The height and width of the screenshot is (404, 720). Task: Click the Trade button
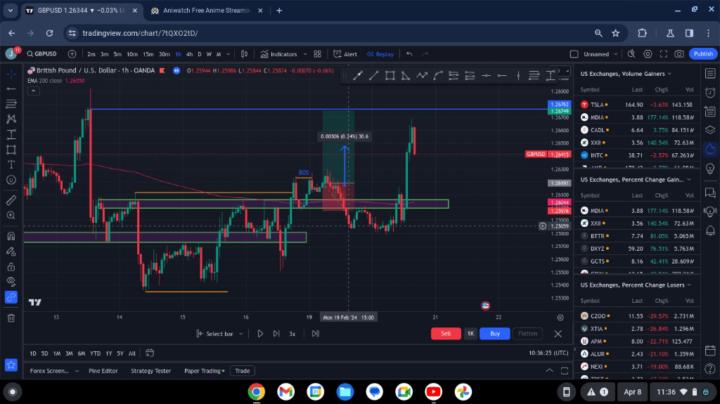coord(242,371)
